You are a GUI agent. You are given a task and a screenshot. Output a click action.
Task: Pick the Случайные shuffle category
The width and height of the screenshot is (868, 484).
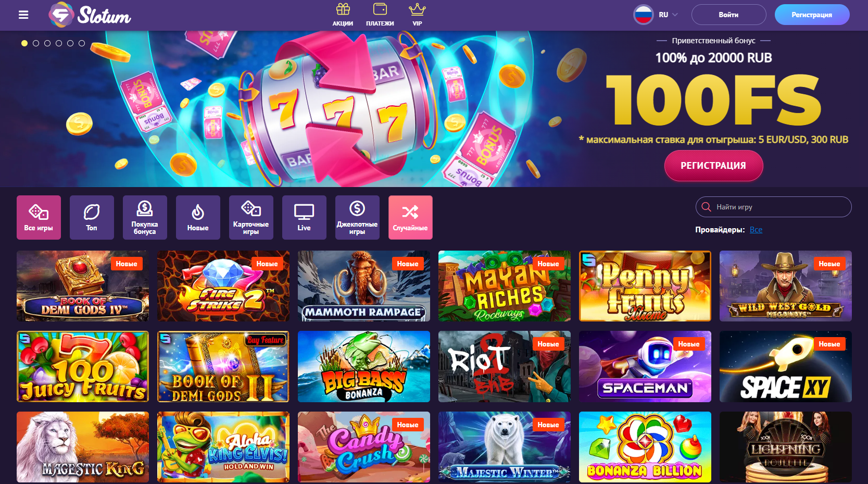click(410, 217)
